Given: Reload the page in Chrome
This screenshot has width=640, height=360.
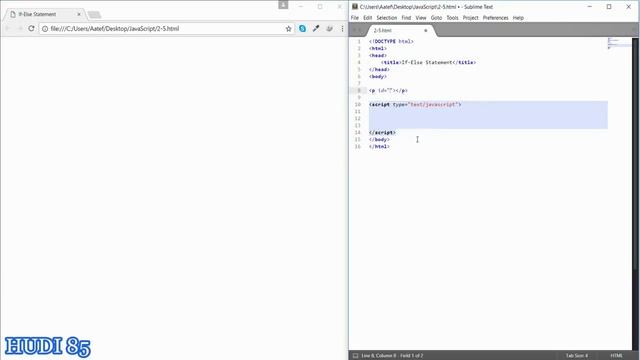Looking at the screenshot, I should pos(31,29).
